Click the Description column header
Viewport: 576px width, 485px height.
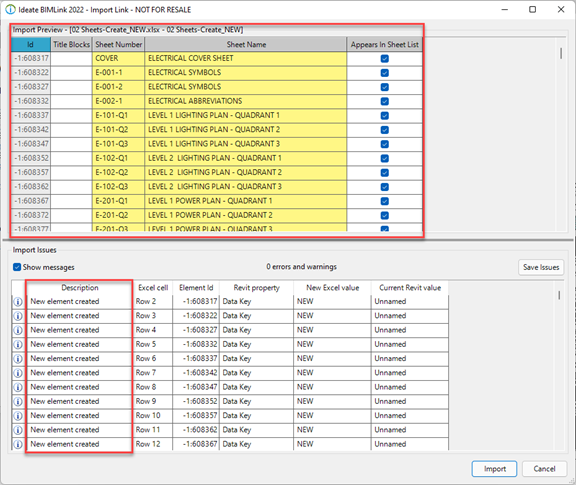(80, 288)
